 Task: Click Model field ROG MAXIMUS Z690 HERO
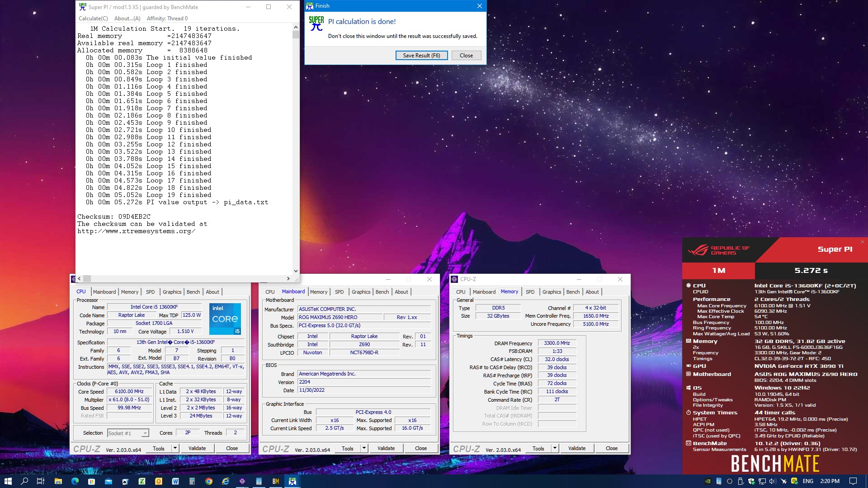pyautogui.click(x=340, y=317)
